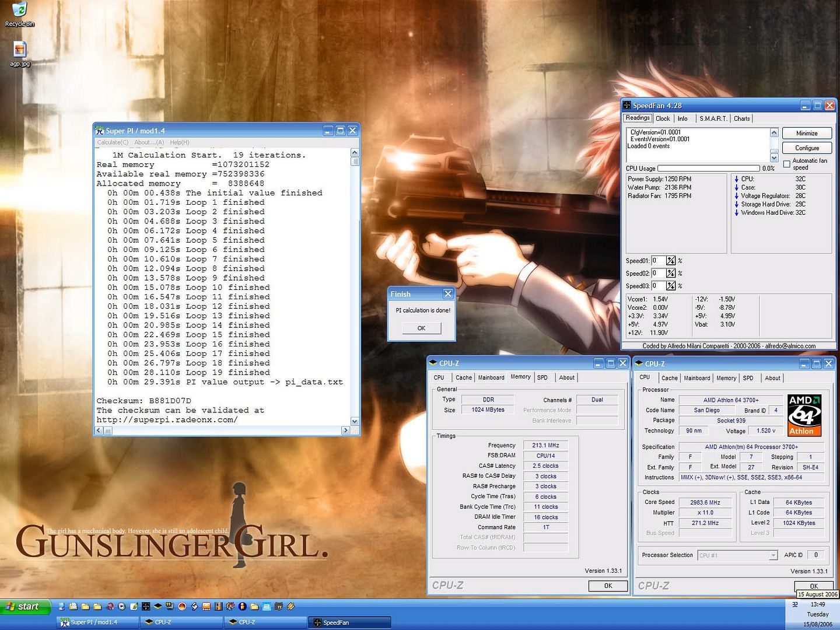
Task: Click the Case temperature arrow icon in SpeedFan
Action: coord(736,187)
